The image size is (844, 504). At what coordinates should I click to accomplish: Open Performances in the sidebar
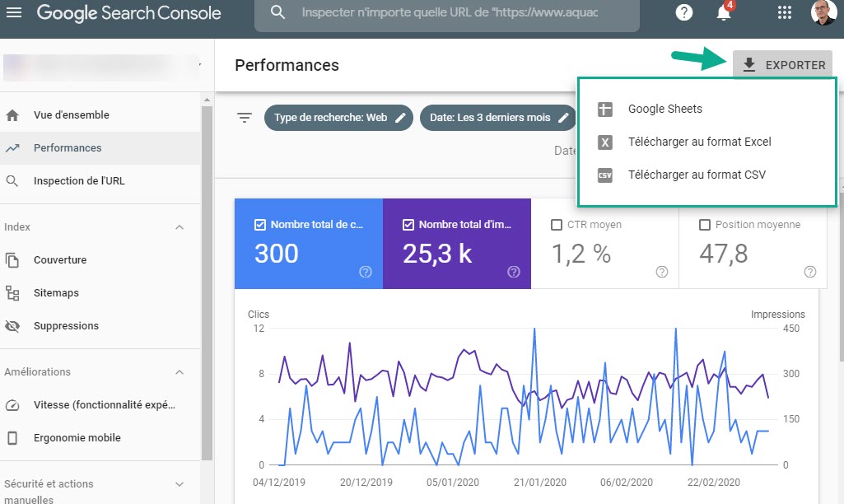point(100,148)
